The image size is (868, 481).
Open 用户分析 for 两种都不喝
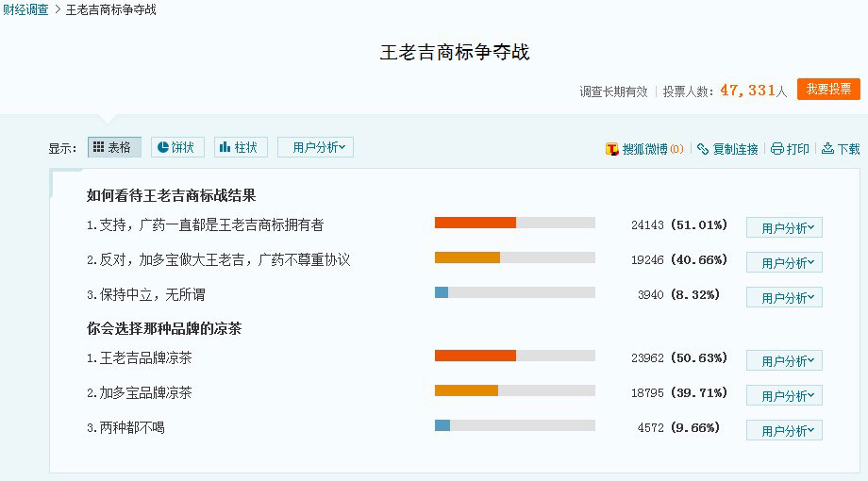[784, 430]
